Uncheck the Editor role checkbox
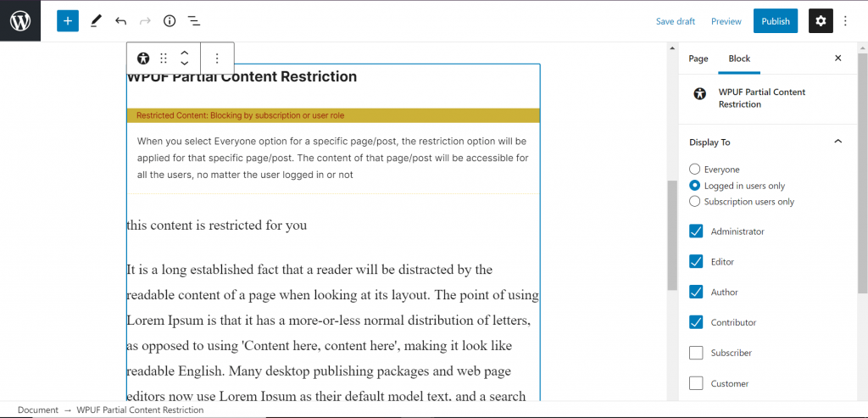Image resolution: width=868 pixels, height=418 pixels. (x=696, y=261)
